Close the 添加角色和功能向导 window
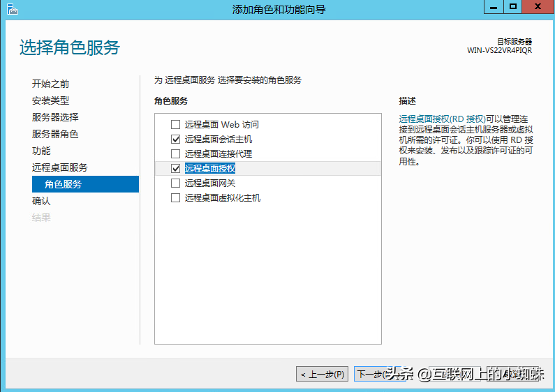The image size is (555, 392). [x=538, y=7]
